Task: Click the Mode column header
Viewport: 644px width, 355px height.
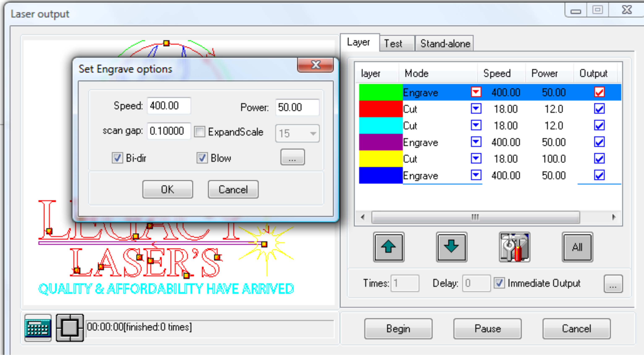Action: coord(438,73)
